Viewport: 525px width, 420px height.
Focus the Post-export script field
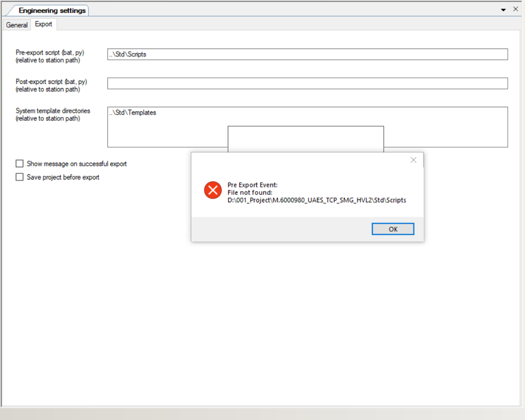pyautogui.click(x=307, y=83)
